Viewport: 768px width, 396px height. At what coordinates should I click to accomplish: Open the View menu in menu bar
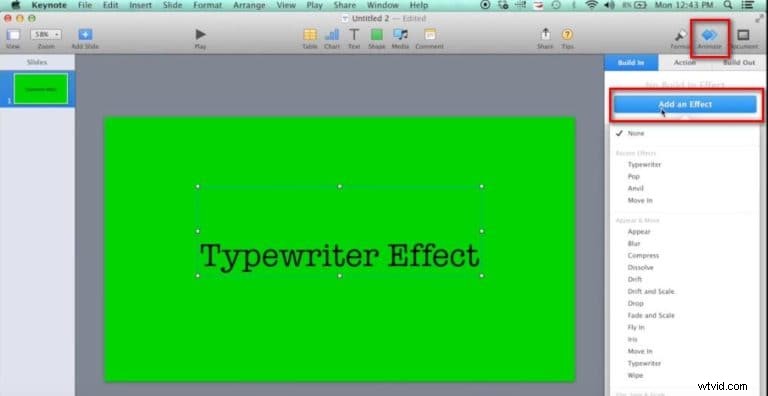[x=286, y=5]
